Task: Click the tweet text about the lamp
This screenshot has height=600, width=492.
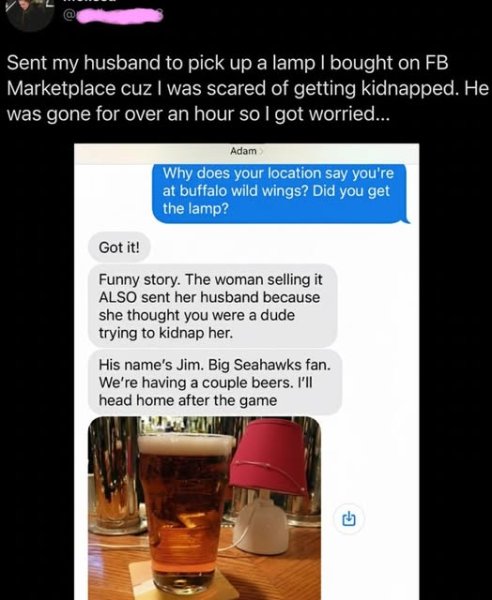Action: 248,88
